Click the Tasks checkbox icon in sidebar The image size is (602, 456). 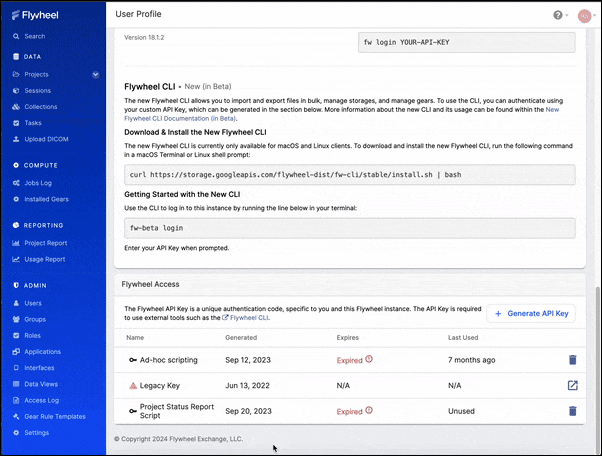(16, 123)
